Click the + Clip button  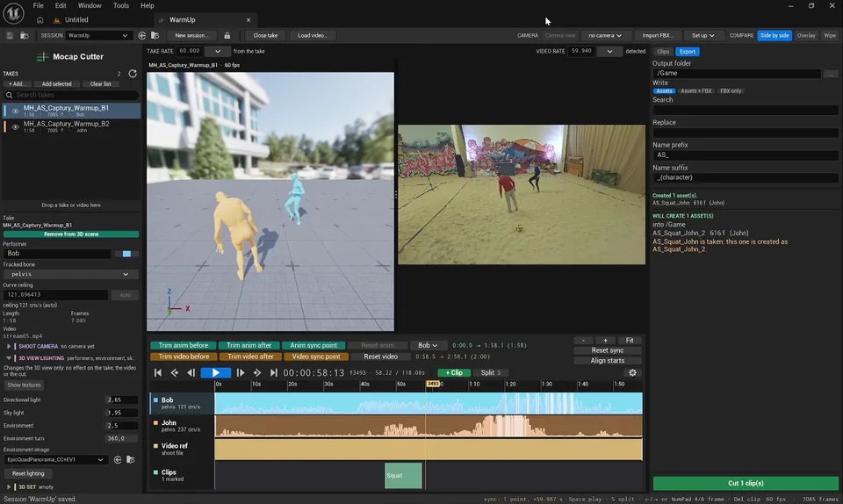click(x=454, y=372)
